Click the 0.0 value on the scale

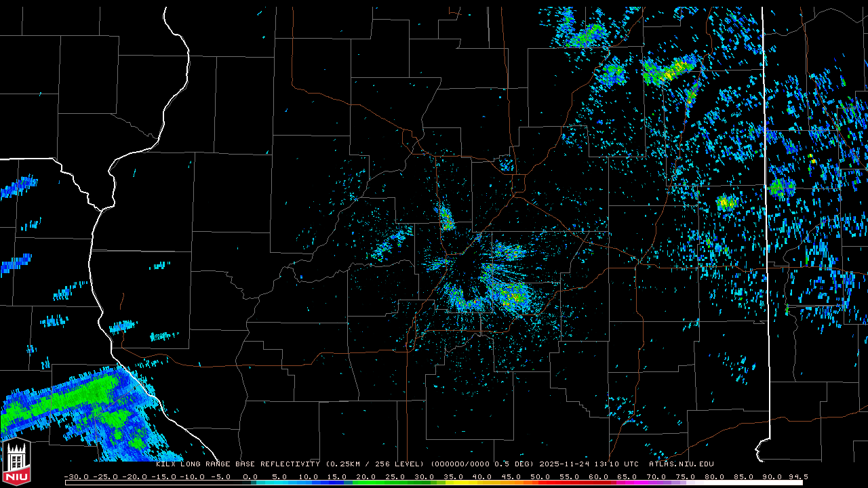(250, 476)
